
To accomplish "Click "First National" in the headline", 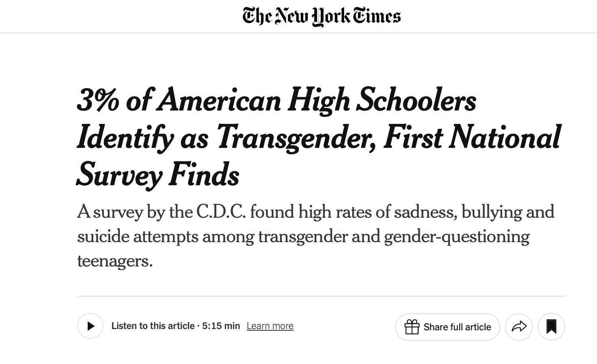I will (472, 137).
